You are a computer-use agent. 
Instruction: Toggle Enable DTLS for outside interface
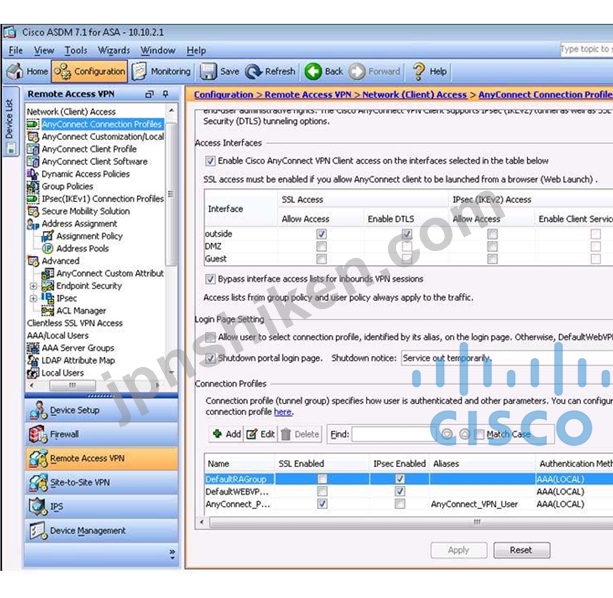pos(407,234)
